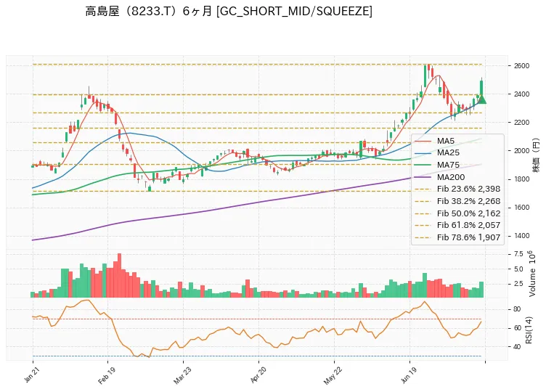Select the Fib 38.2% 2,268 legend item

458,201
